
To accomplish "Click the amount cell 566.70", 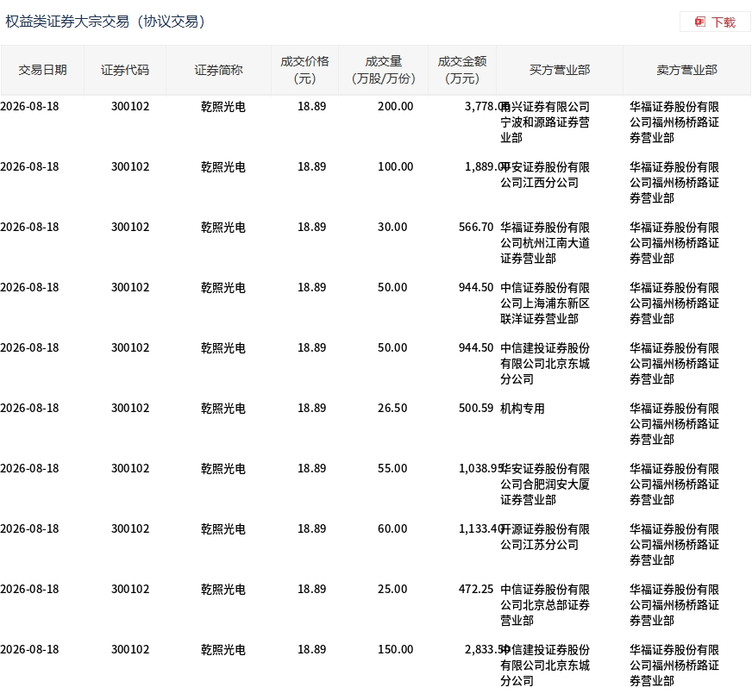I will point(476,228).
